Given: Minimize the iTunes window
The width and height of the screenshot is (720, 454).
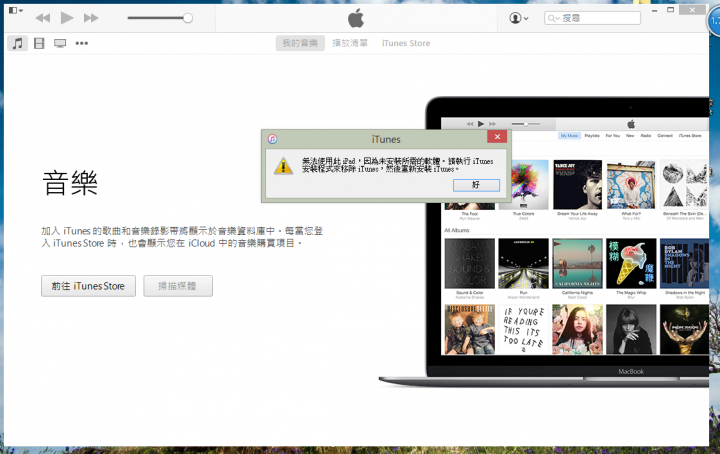Looking at the screenshot, I should click(x=654, y=10).
